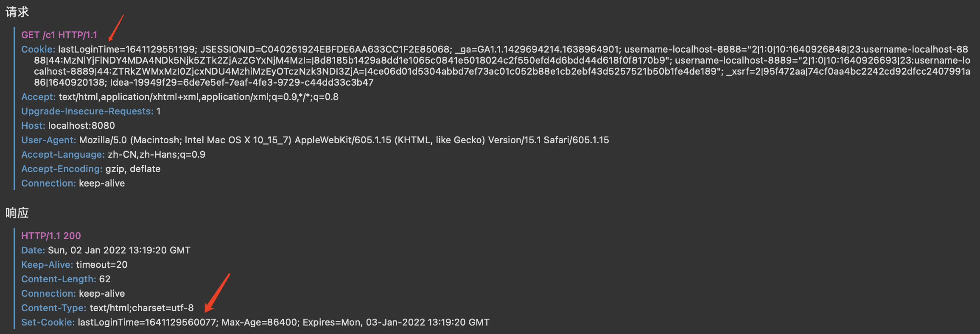Screen dimensions: 980x334
Task: Select the Upgrade-Insecure-Requests header label
Action: (x=87, y=111)
